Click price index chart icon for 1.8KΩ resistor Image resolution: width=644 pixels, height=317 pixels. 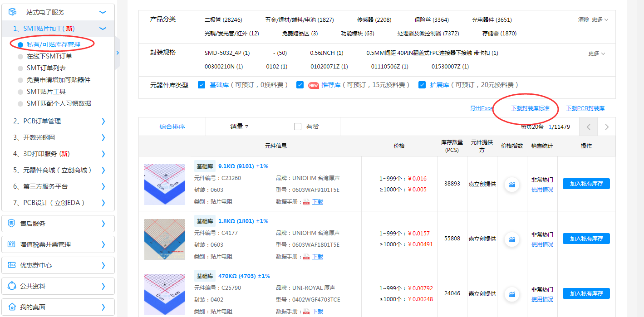click(x=512, y=239)
